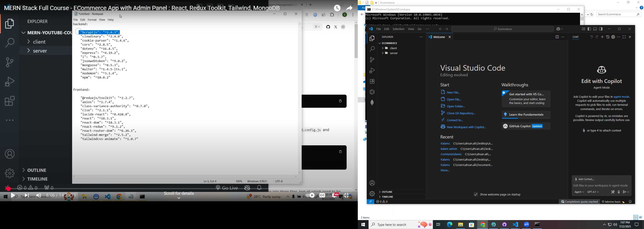Screen dimensions: 644x229
Task: Click the X (Twitter) icon on browser page
Action: click(336, 27)
